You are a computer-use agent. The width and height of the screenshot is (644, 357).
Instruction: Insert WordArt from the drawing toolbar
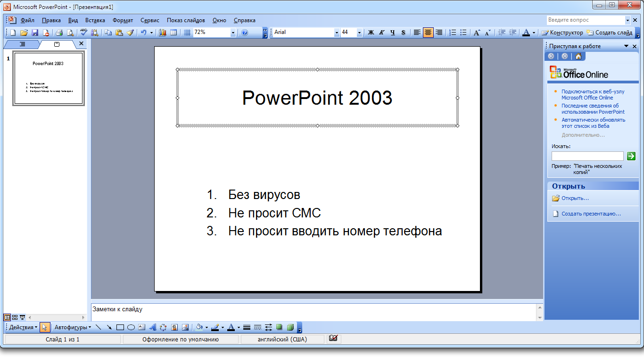pos(152,327)
